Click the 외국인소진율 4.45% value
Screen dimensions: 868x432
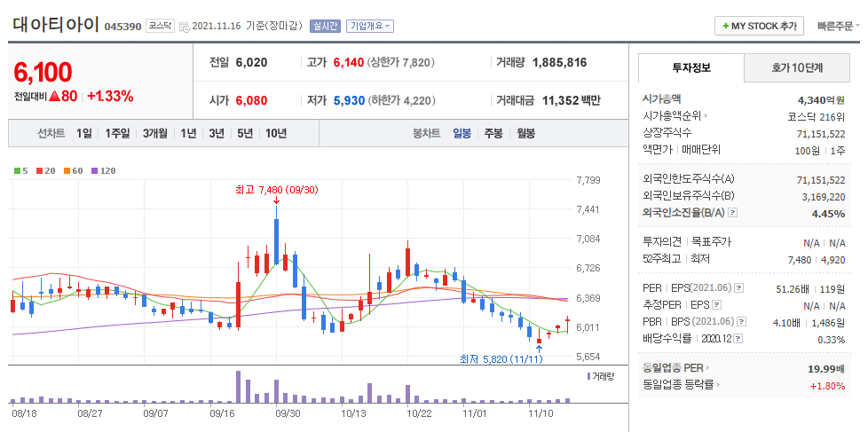pos(830,214)
